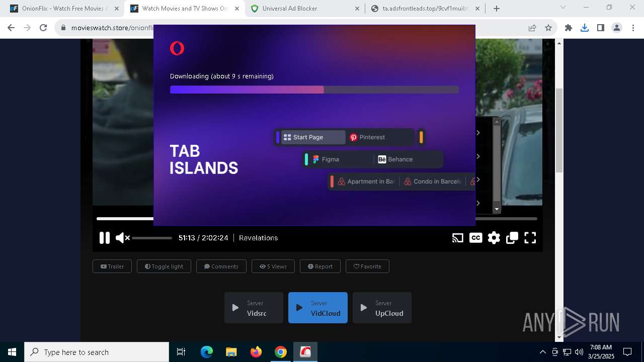Switch to Universal Ad Blocker tab

click(304, 9)
